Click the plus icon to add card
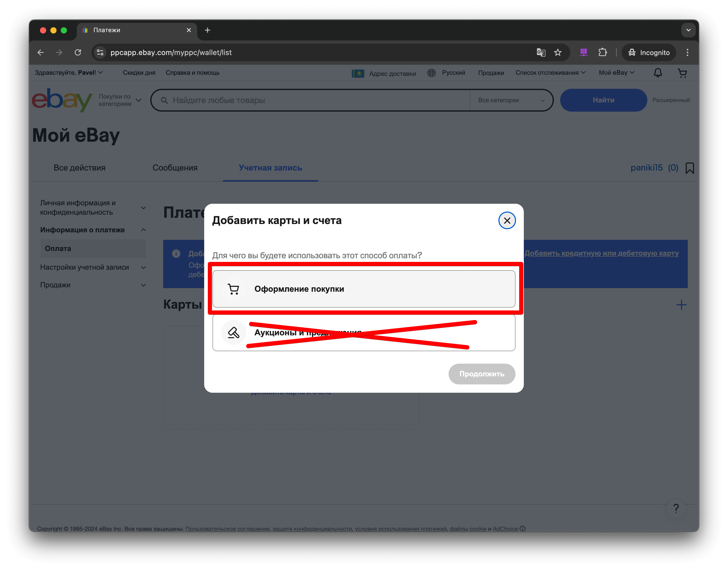728x570 pixels. pos(681,305)
